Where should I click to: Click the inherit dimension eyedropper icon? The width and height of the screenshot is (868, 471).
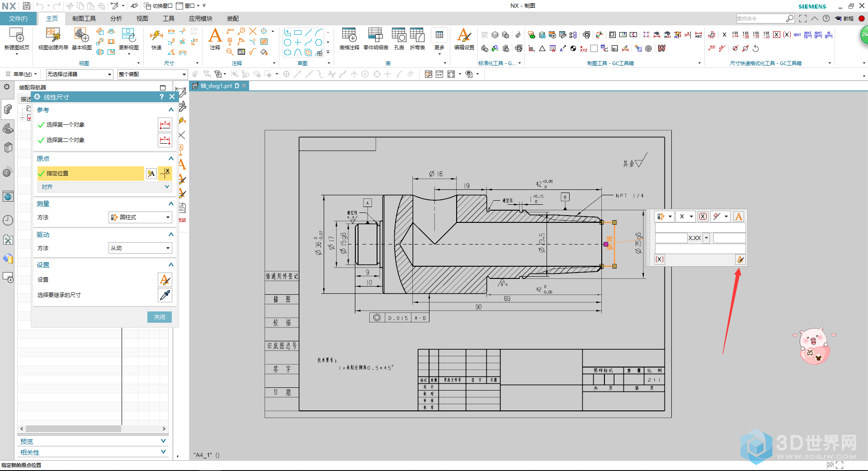[x=165, y=295]
